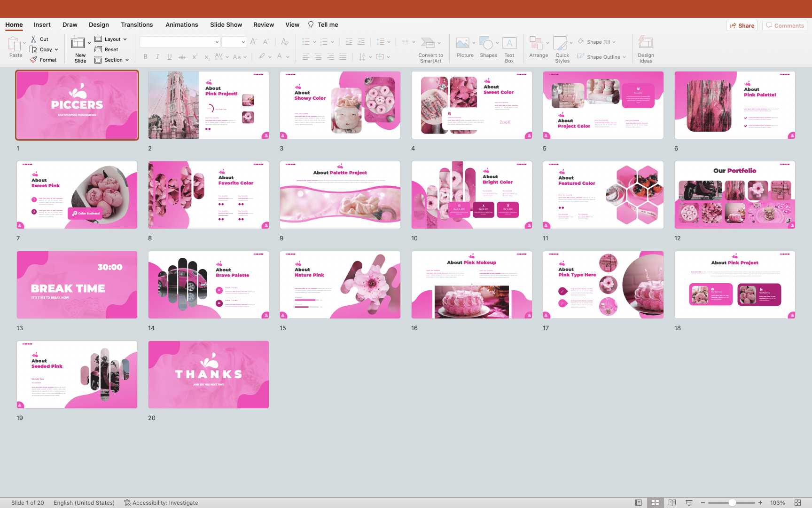Insert a new slide with New Slide

[x=78, y=43]
